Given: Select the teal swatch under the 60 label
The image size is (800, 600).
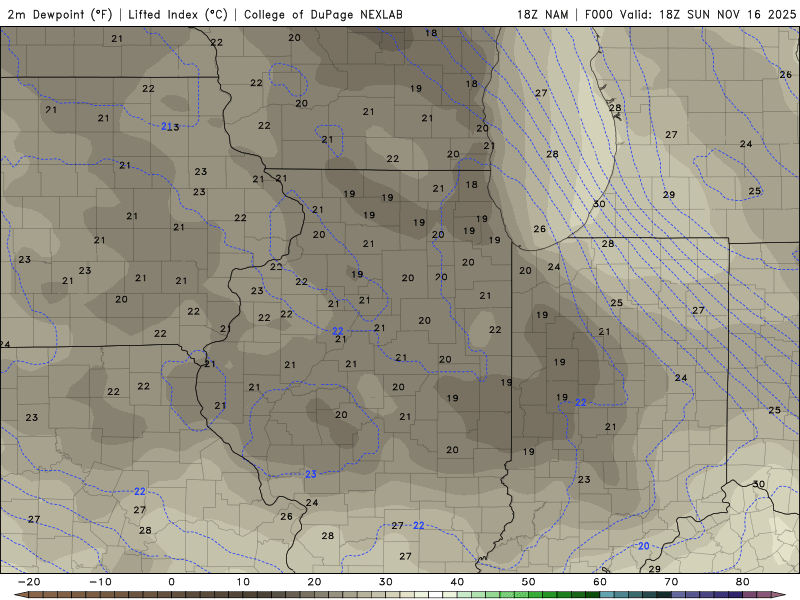Looking at the screenshot, I should [x=607, y=595].
